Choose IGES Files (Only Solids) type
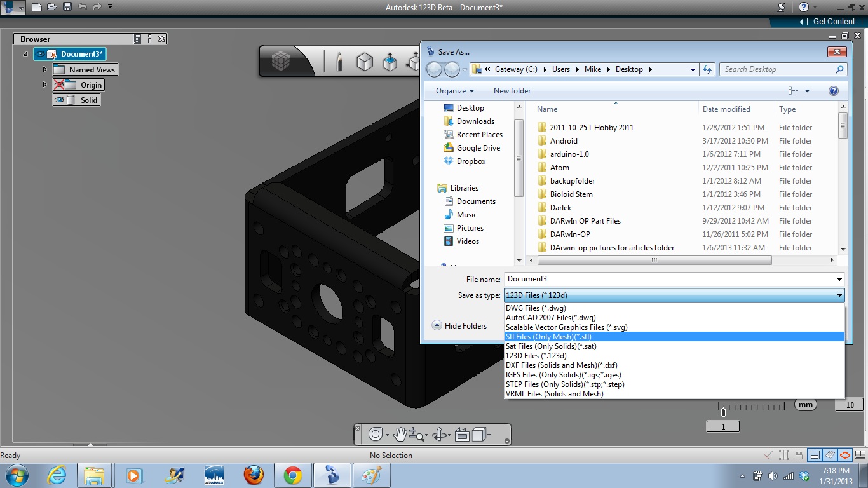The height and width of the screenshot is (488, 868). click(x=674, y=375)
